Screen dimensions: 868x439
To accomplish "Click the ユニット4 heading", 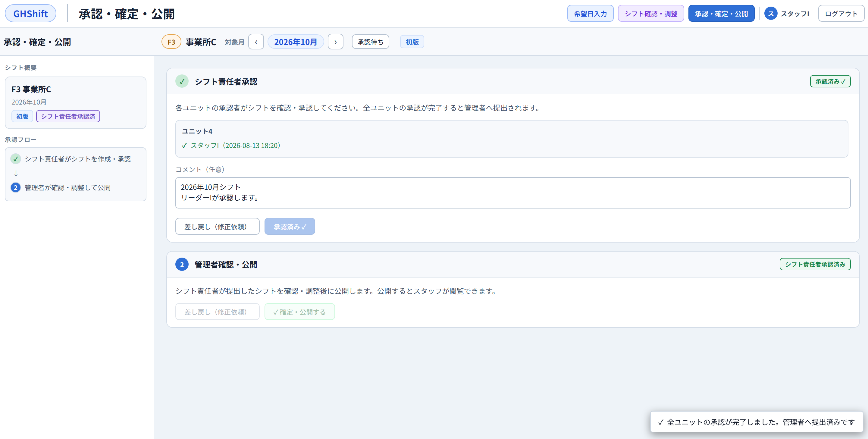I will (x=197, y=131).
